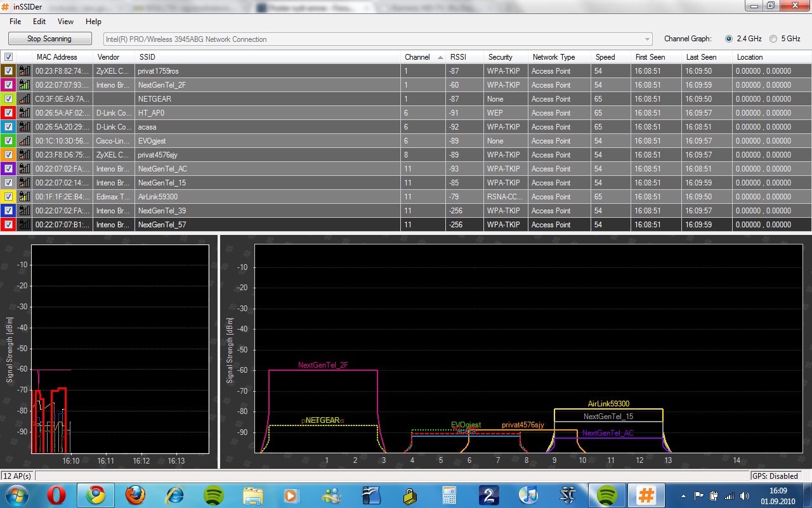This screenshot has height=508, width=812.
Task: Click the Stop Scanning button
Action: [50, 39]
